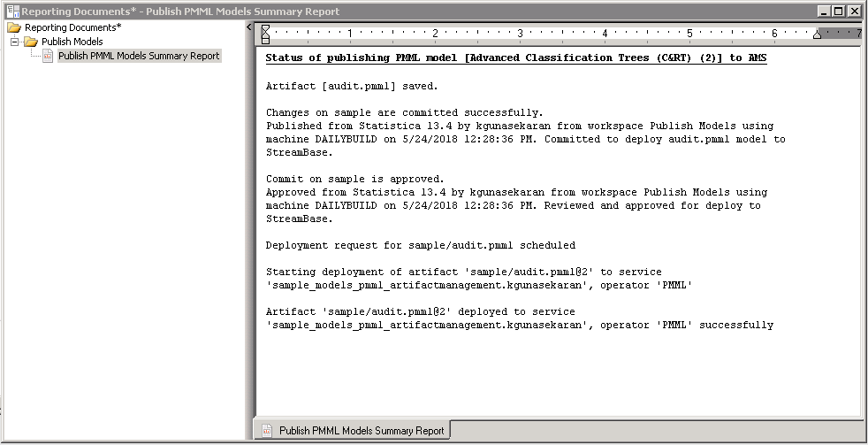The width and height of the screenshot is (868, 445).
Task: Maximize the Reporting Documents window
Action: coord(839,12)
